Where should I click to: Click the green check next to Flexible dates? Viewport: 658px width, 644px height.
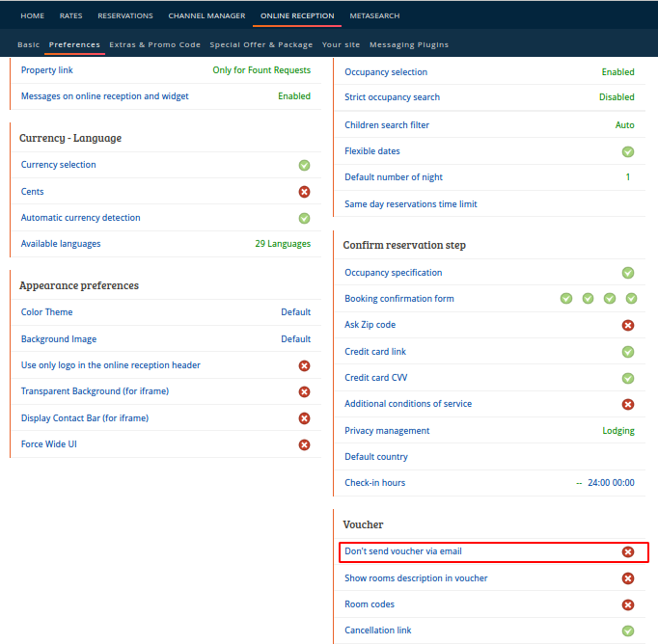(x=628, y=151)
